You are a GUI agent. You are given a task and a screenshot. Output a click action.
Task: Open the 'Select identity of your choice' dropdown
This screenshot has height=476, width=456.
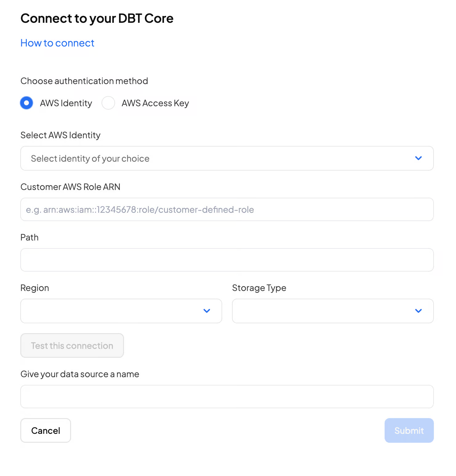[215, 158]
